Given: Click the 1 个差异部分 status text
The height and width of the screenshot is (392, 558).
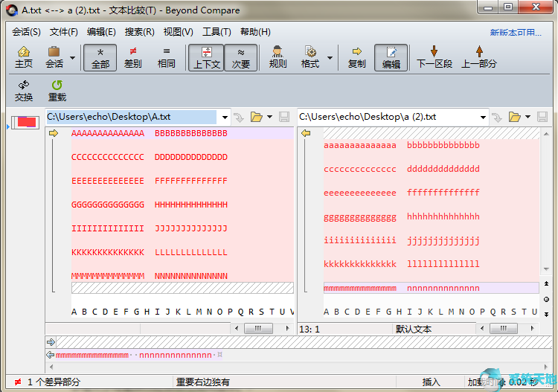Looking at the screenshot, I should 54,382.
